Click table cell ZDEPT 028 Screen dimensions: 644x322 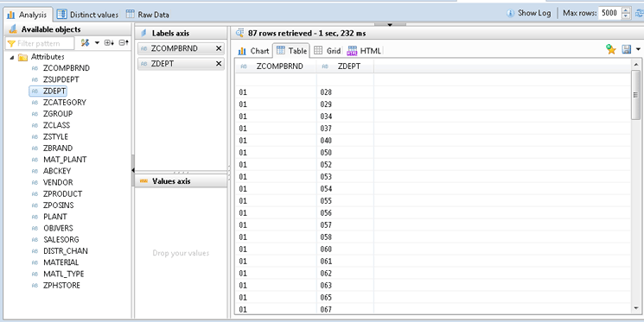(x=345, y=92)
